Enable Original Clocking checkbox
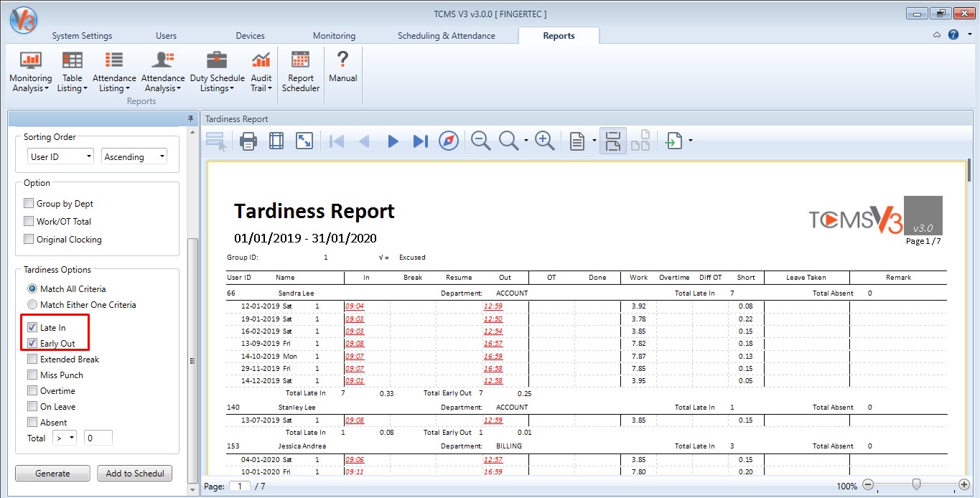The image size is (980, 498). 29,240
